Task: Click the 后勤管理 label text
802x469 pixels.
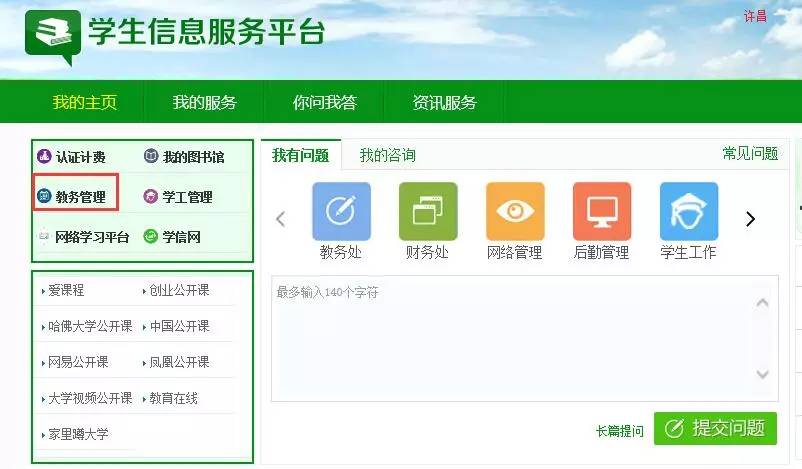Action: (x=602, y=252)
